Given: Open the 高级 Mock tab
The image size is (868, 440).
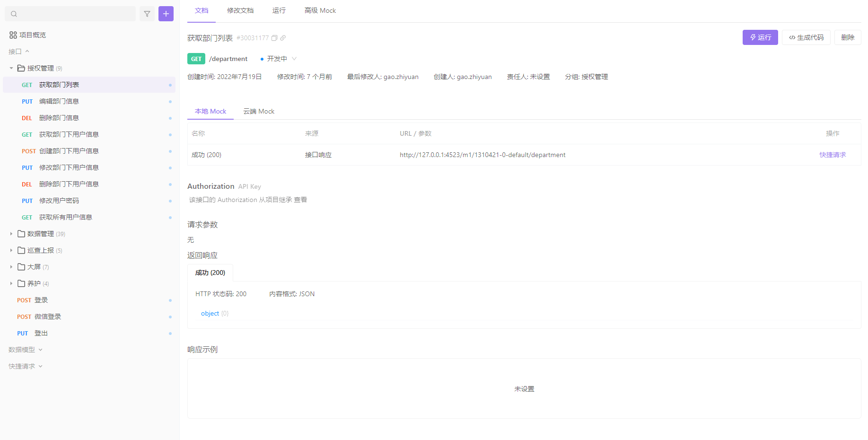Looking at the screenshot, I should pos(320,10).
